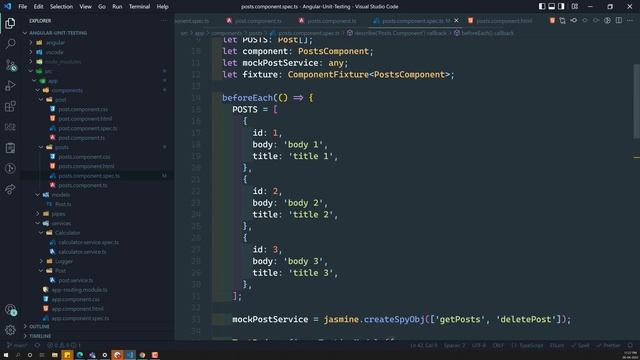640x360 pixels.
Task: Open the Manage gear icon
Action: click(10, 330)
